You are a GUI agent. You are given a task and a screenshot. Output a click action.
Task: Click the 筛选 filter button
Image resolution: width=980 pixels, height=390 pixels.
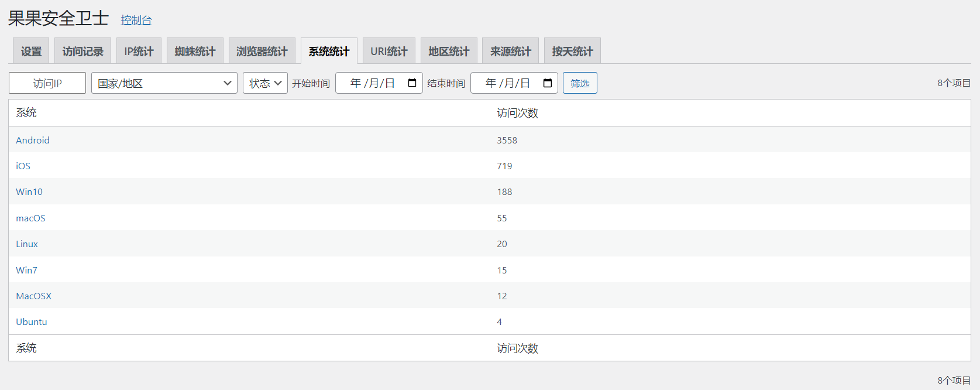pyautogui.click(x=580, y=83)
